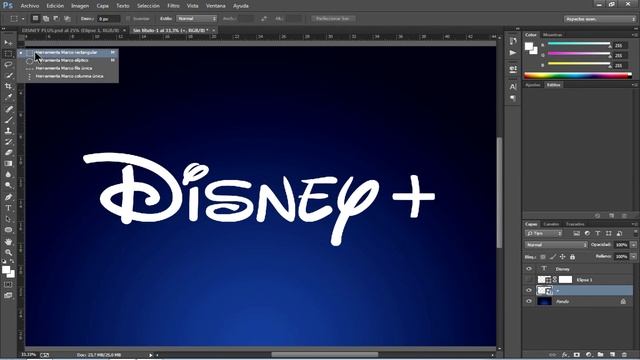Open the Actions panel play icon
The width and height of the screenshot is (640, 360).
pyautogui.click(x=513, y=53)
